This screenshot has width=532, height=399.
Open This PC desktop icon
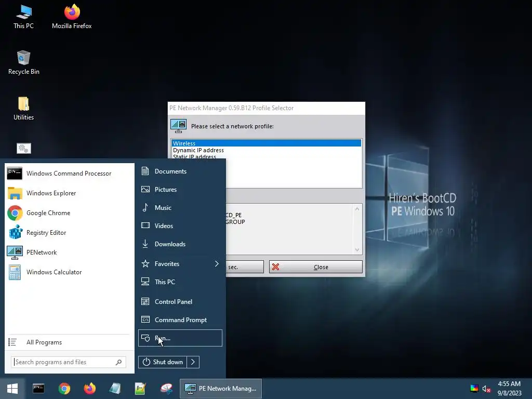pyautogui.click(x=23, y=17)
